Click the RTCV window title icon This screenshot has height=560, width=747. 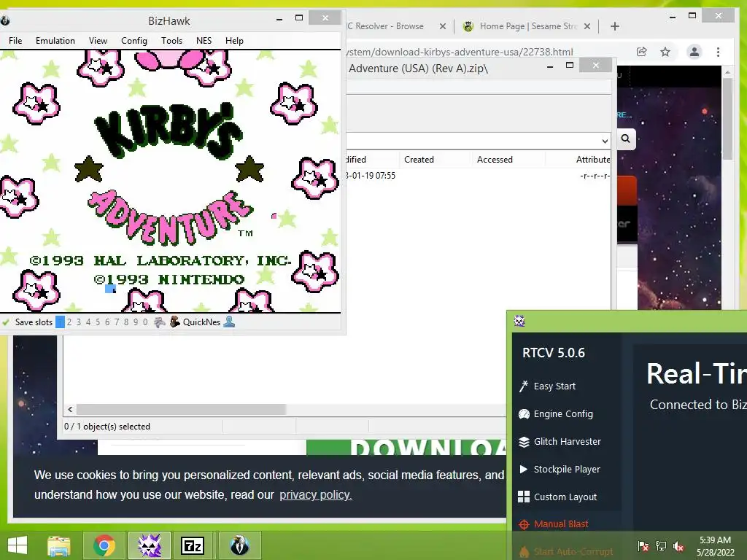[x=519, y=321]
